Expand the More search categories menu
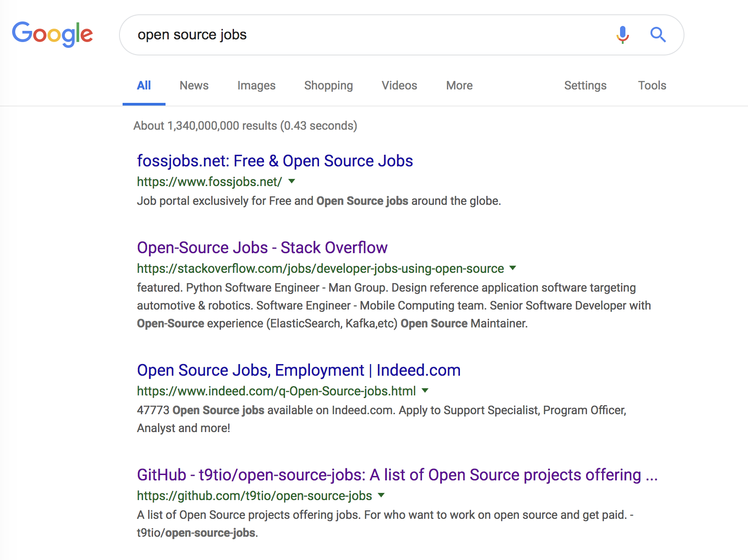This screenshot has height=560, width=748. (x=459, y=85)
